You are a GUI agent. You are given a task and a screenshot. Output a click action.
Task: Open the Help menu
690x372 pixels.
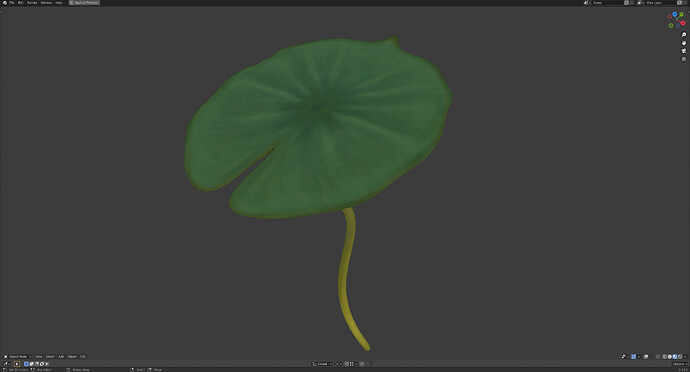(x=59, y=3)
